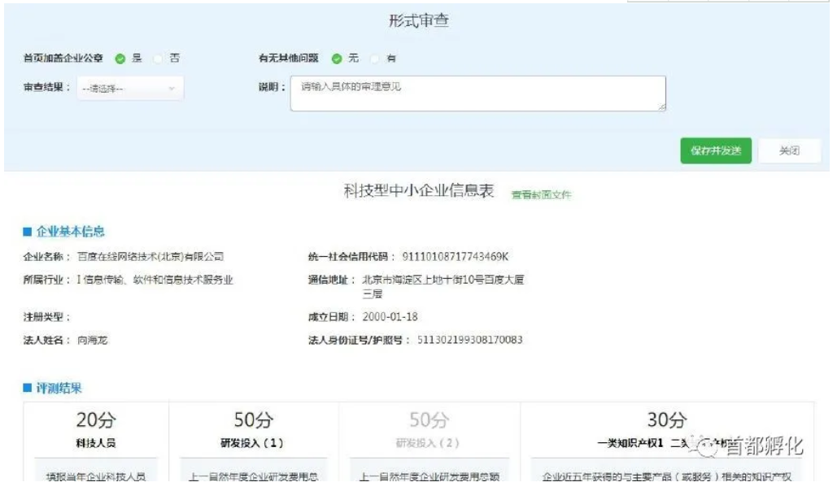Switch to the 研发投入（1）tab
This screenshot has height=504, width=837.
[252, 429]
